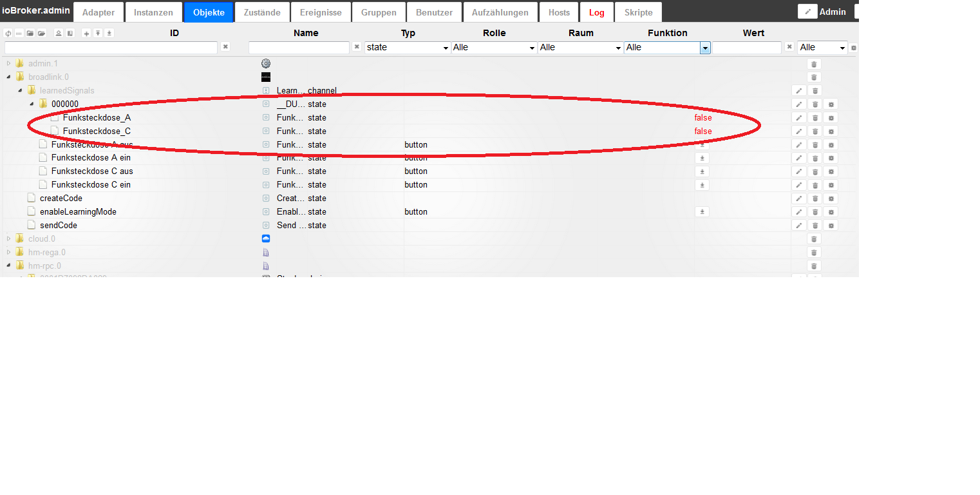This screenshot has height=495, width=980.
Task: Open the Hosts tab
Action: pyautogui.click(x=559, y=12)
